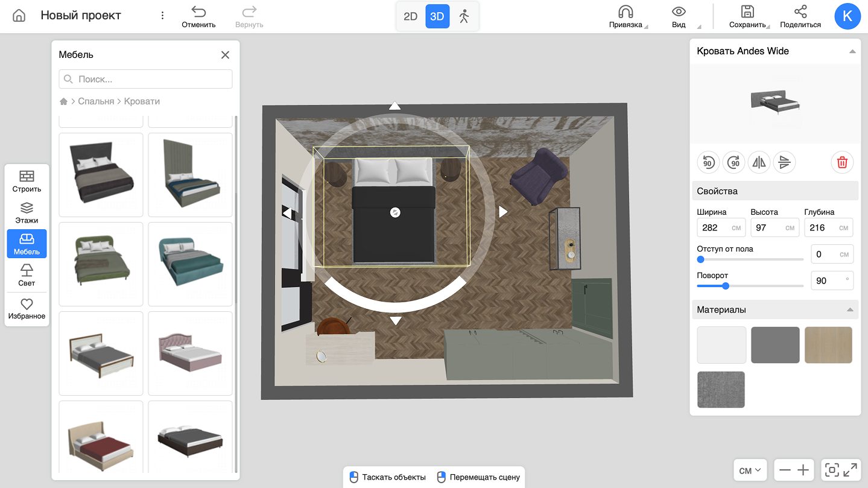Delete the selected bed with trash icon
The width and height of the screenshot is (868, 488).
click(x=842, y=162)
